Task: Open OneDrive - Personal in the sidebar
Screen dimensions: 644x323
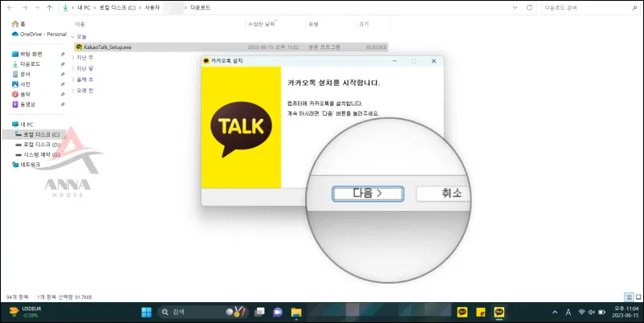Action: point(39,34)
